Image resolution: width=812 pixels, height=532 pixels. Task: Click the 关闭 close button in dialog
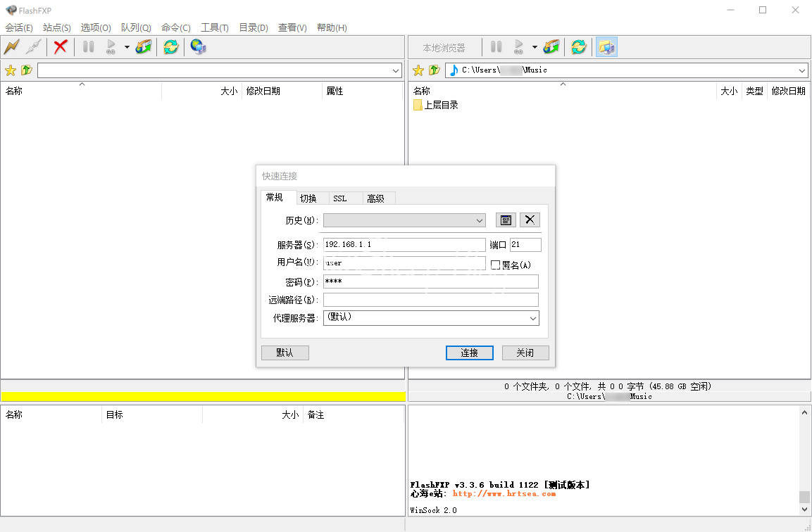click(x=525, y=353)
